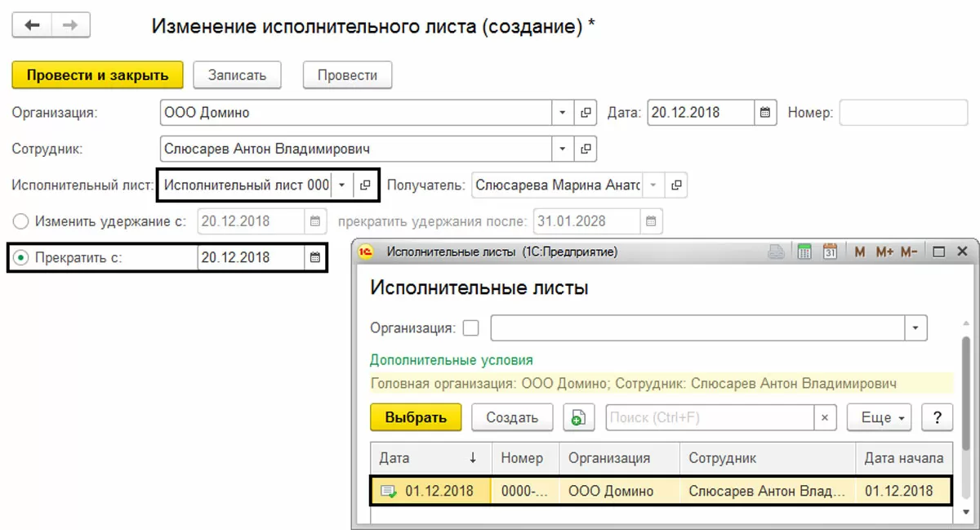Screen dimensions: 980x530
Task: Click the back navigation arrow
Action: [x=33, y=25]
